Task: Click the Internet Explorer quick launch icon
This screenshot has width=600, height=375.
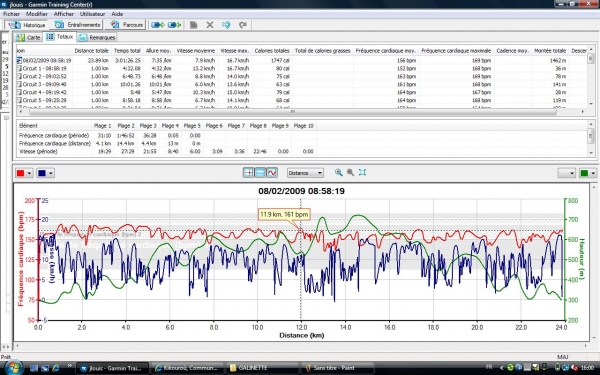Action: [x=56, y=368]
